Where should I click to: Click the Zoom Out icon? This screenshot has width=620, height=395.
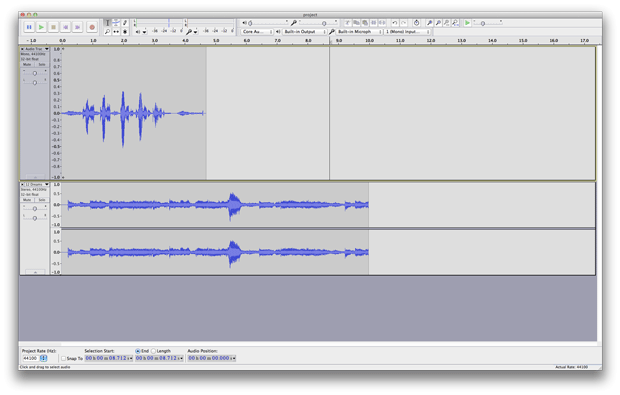point(438,23)
